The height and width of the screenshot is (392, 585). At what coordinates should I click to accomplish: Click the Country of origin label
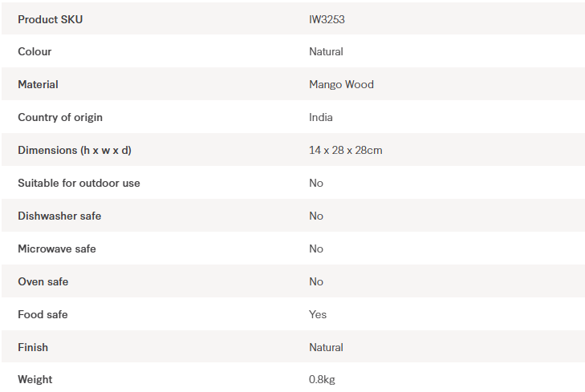pyautogui.click(x=60, y=118)
